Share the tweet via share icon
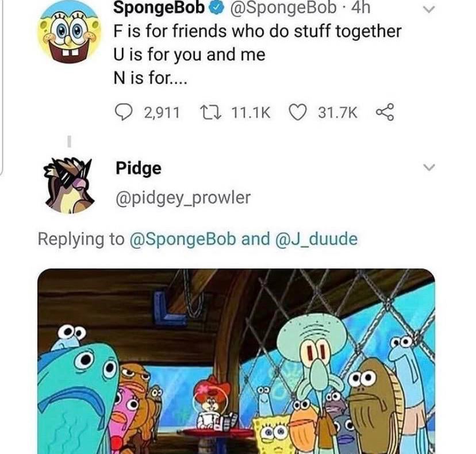Viewport: 476px width, 454px height. click(385, 112)
